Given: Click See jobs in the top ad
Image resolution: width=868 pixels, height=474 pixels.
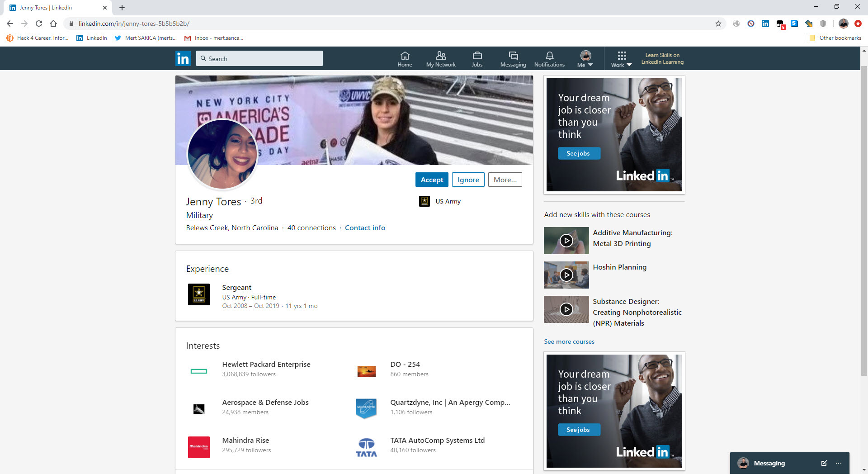Looking at the screenshot, I should pos(579,153).
